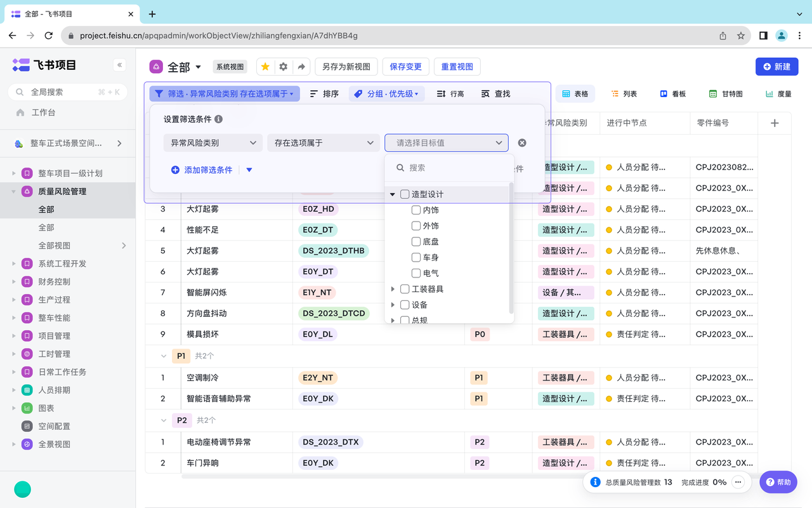Image resolution: width=812 pixels, height=508 pixels.
Task: Open 排序 sort option
Action: 324,94
